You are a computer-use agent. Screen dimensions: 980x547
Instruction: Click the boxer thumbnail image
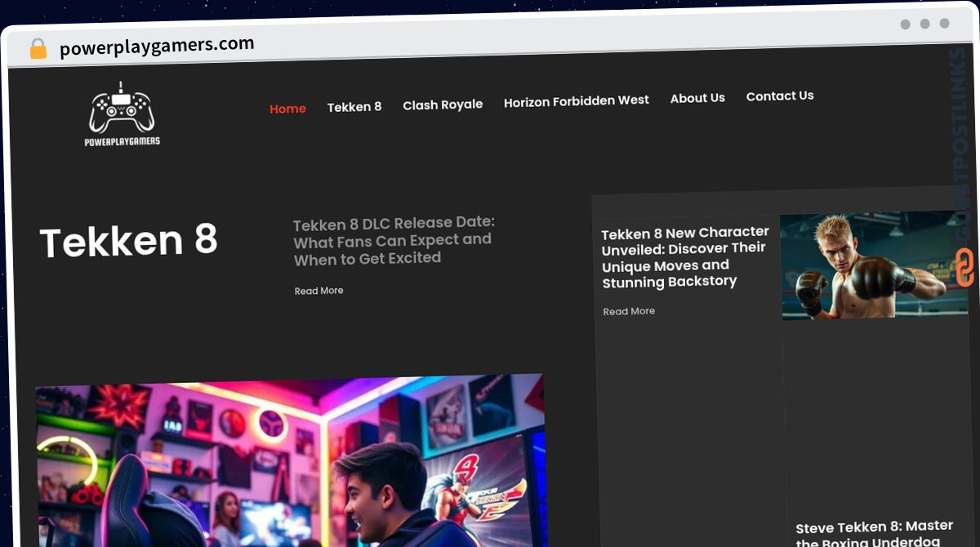coord(875,266)
